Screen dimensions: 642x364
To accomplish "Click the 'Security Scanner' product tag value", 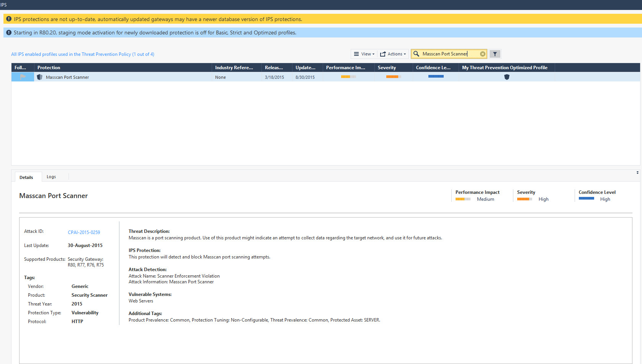I will coord(90,295).
